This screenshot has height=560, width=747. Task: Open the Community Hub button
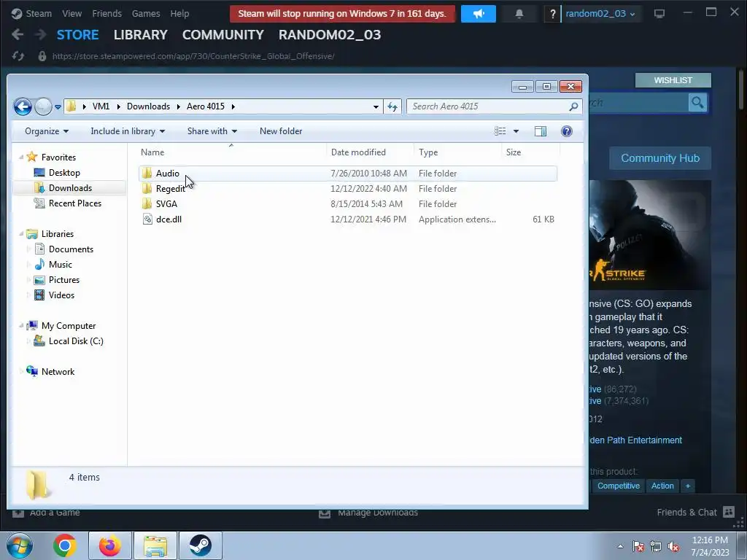[659, 158]
